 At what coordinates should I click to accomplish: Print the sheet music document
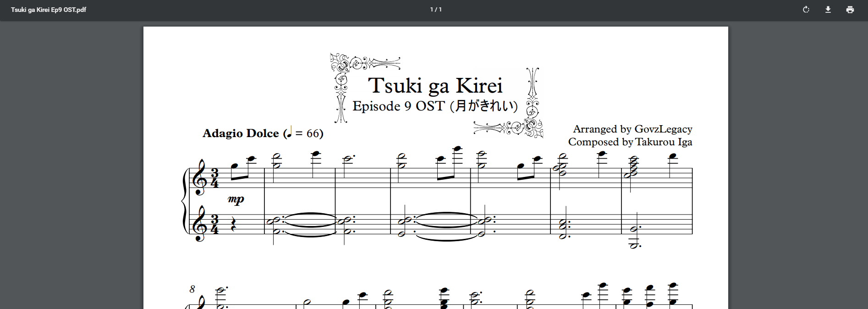pos(850,10)
